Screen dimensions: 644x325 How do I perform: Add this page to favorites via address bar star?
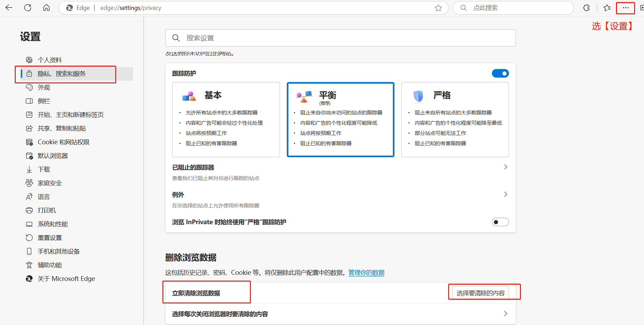(x=438, y=8)
